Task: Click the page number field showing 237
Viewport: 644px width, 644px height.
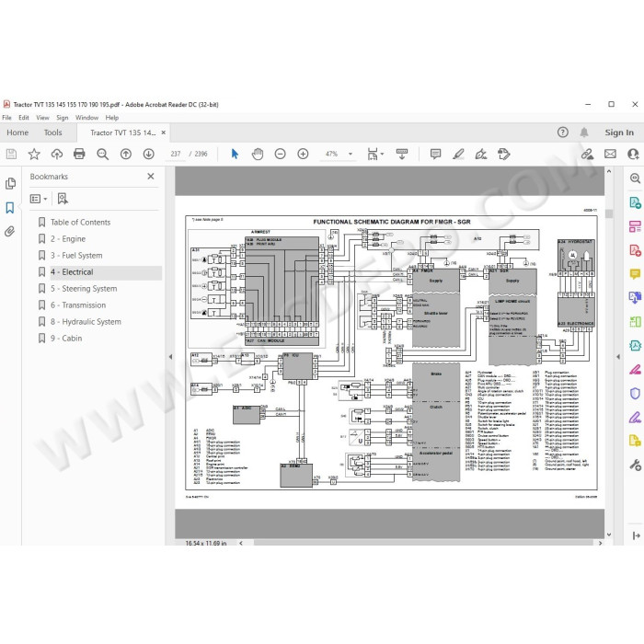Action: point(176,154)
